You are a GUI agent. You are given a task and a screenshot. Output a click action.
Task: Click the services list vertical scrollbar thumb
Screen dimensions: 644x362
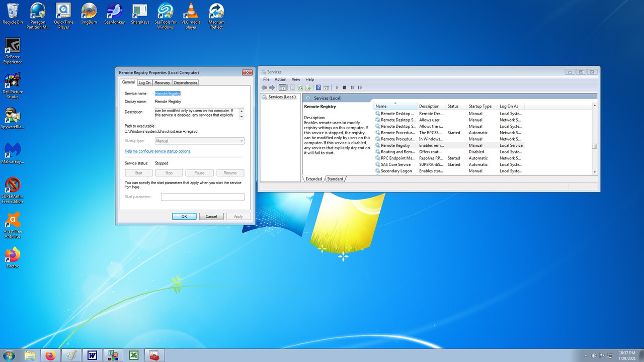click(595, 146)
